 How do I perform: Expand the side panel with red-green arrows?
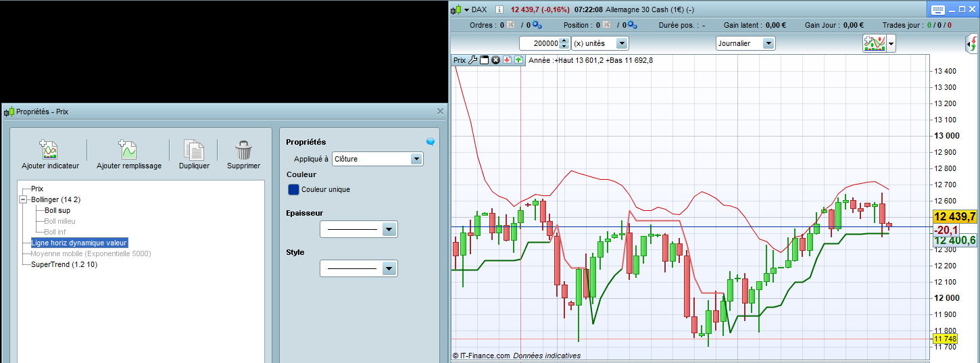(x=971, y=44)
